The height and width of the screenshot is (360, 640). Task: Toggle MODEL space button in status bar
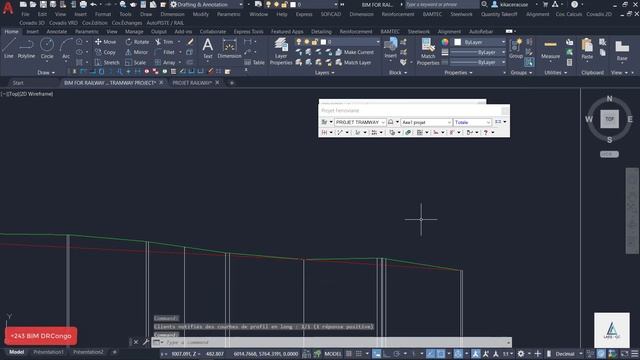click(333, 354)
